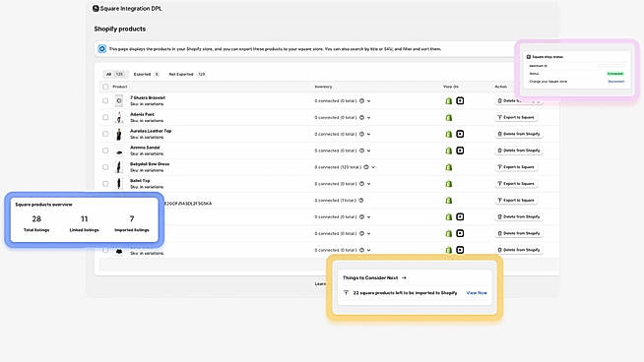This screenshot has width=644, height=362.
Task: Click the import icon beside '22 square products left'
Action: [347, 292]
